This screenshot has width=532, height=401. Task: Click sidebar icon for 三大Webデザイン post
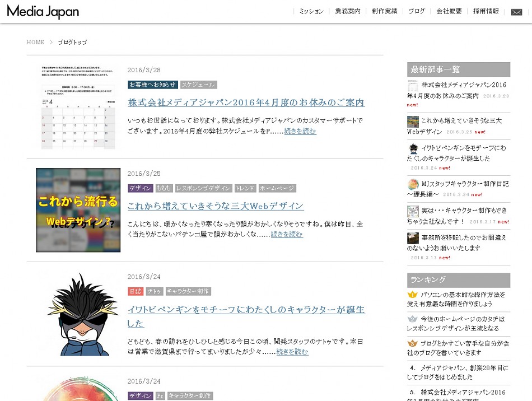413,122
